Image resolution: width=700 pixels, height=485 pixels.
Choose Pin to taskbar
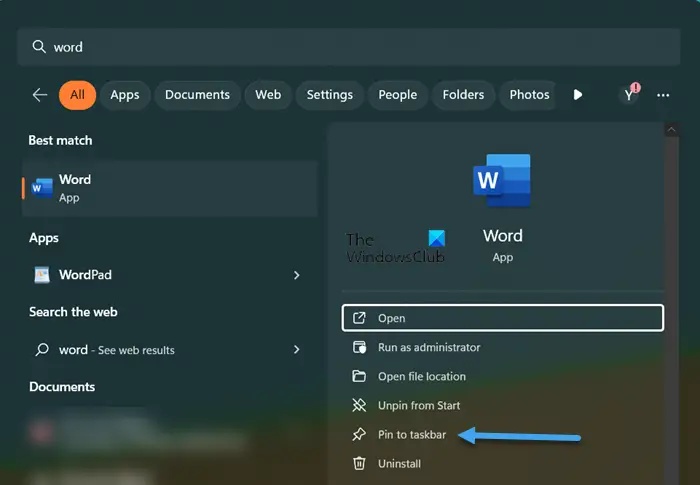coord(503,434)
